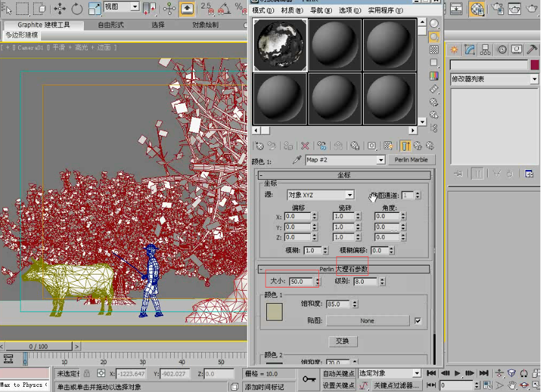Pick material with the eyedropper icon
The height and width of the screenshot is (392, 541).
pos(297,160)
